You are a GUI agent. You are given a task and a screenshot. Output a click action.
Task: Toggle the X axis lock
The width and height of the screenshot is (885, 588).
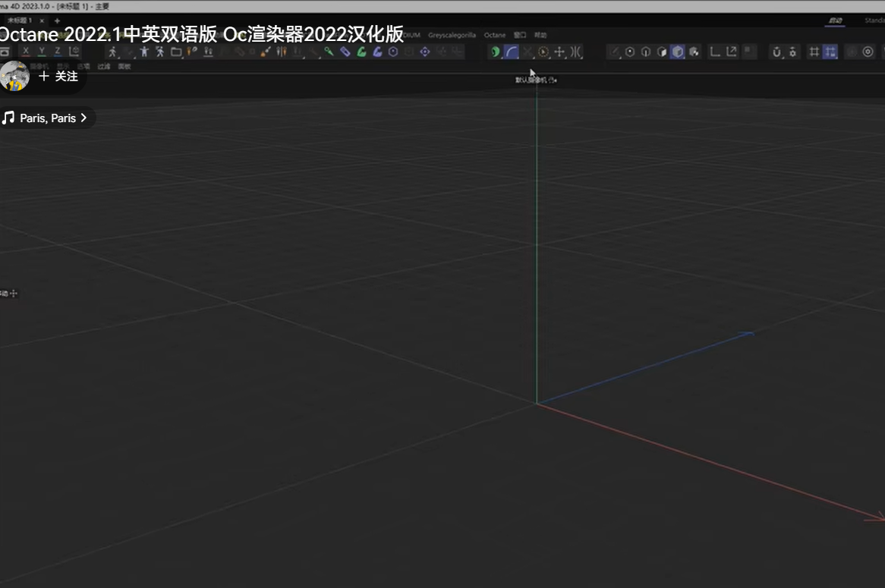[26, 52]
